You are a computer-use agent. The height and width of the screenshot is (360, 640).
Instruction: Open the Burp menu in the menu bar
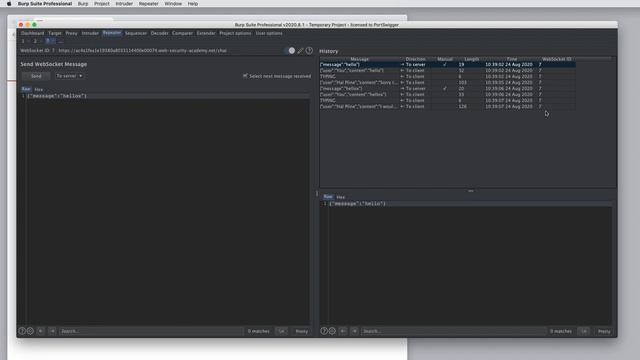tap(83, 4)
